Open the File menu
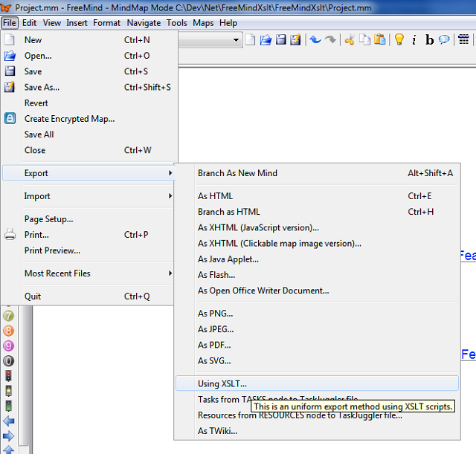Screen dimensions: 476x454 pos(10,23)
